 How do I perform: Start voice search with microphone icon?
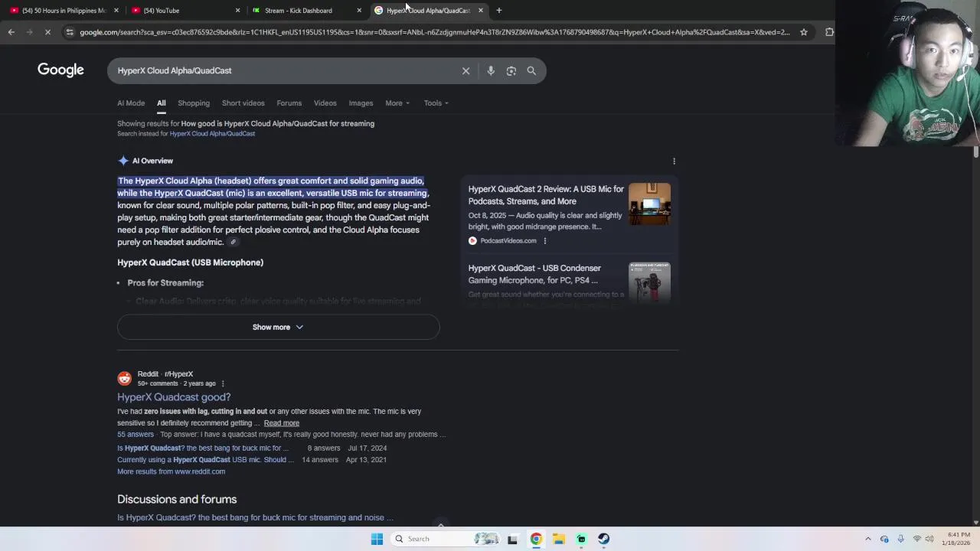click(491, 70)
